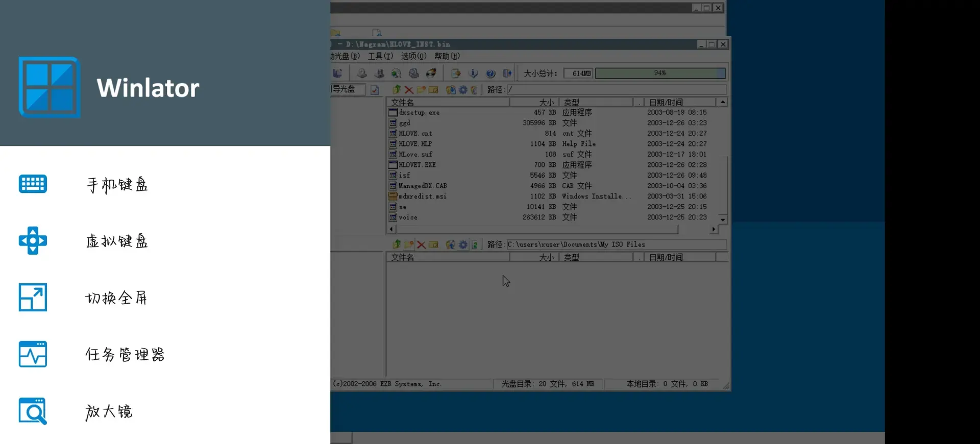The height and width of the screenshot is (444, 980).
Task: Click status text 本地目录: 0 文件, 0 KB
Action: (x=667, y=384)
